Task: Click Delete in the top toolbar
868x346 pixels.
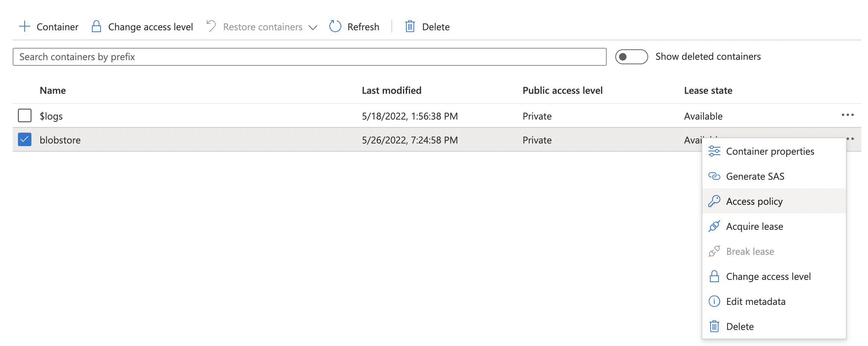Action: (x=436, y=27)
